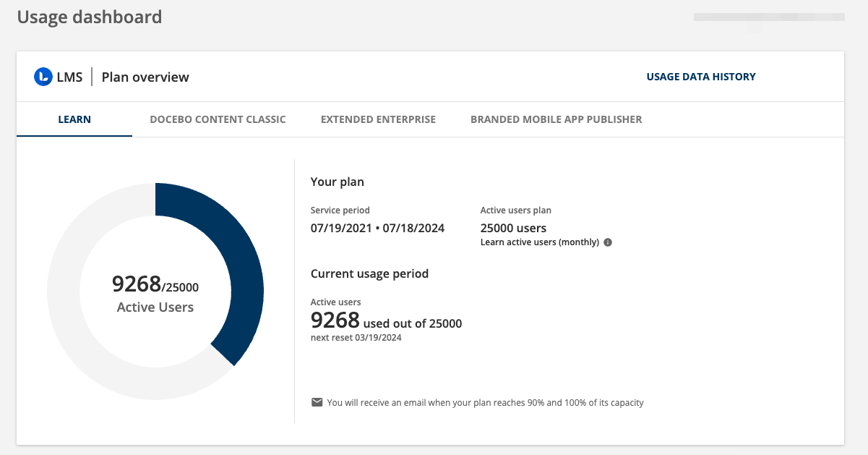868x455 pixels.
Task: Click info icon beside Learn active users
Action: click(608, 242)
